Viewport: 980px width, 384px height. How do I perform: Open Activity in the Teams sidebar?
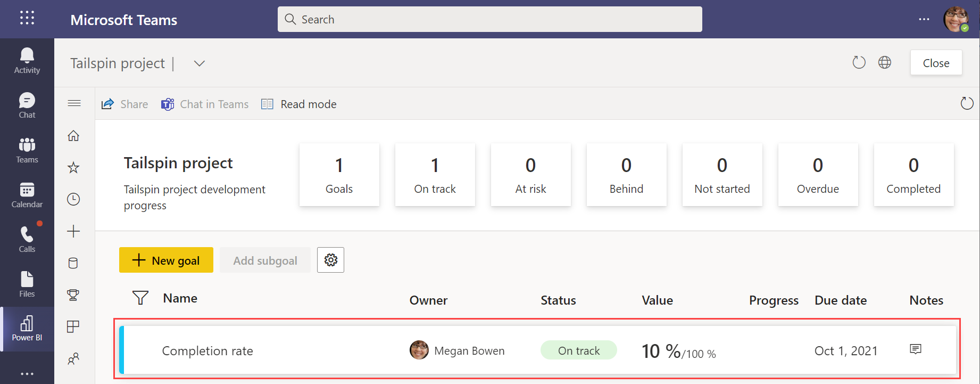tap(27, 61)
